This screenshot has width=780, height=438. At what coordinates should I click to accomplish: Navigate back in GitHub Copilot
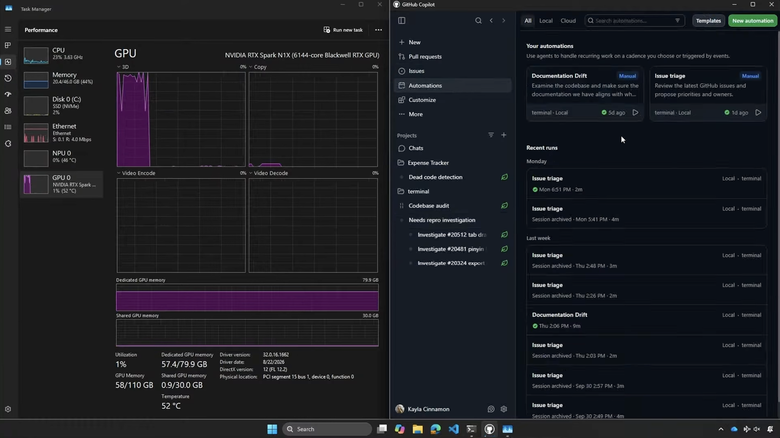[491, 20]
